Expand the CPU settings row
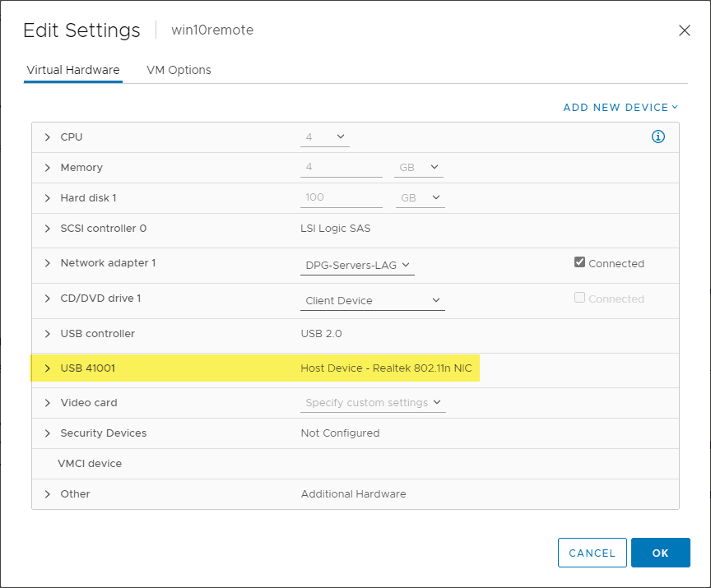This screenshot has width=711, height=588. coord(48,137)
